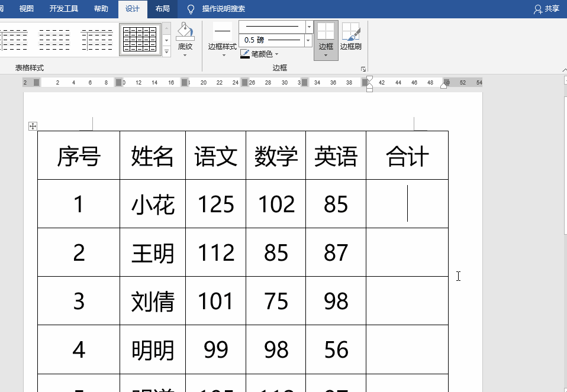Click the 姓名 header cell
The height and width of the screenshot is (392, 567).
pos(153,155)
